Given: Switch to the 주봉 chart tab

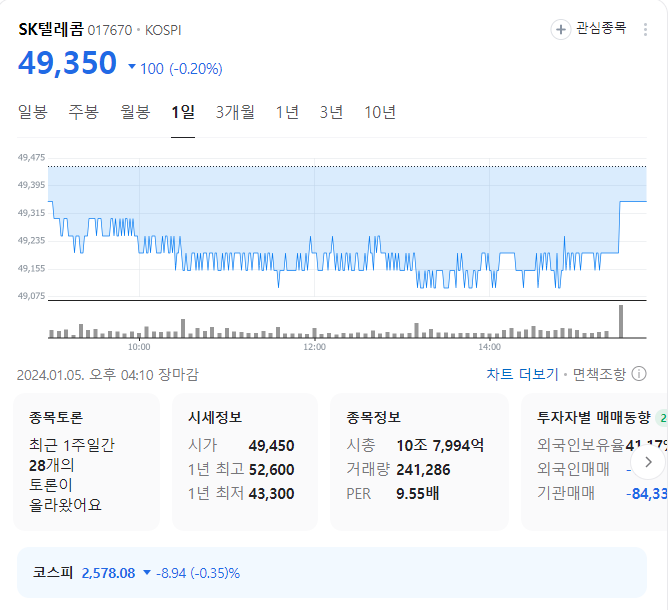Looking at the screenshot, I should pos(84,112).
